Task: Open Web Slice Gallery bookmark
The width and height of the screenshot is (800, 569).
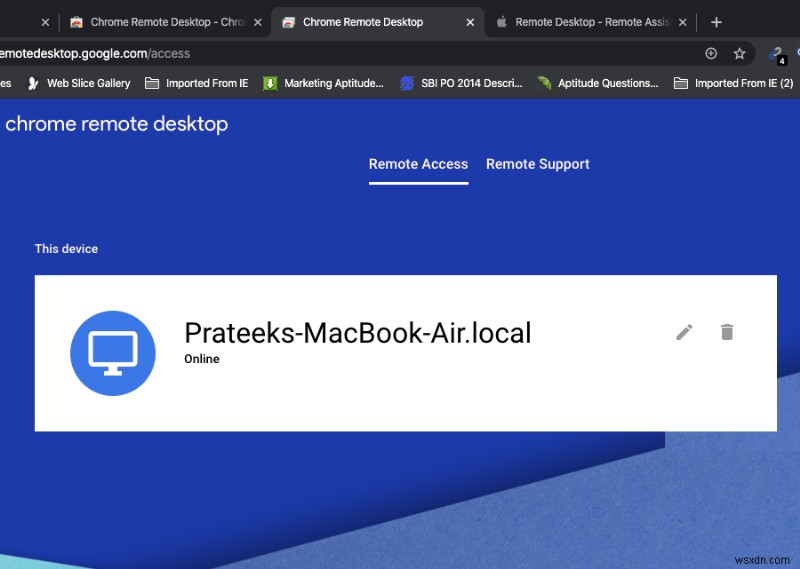Action: tap(79, 83)
